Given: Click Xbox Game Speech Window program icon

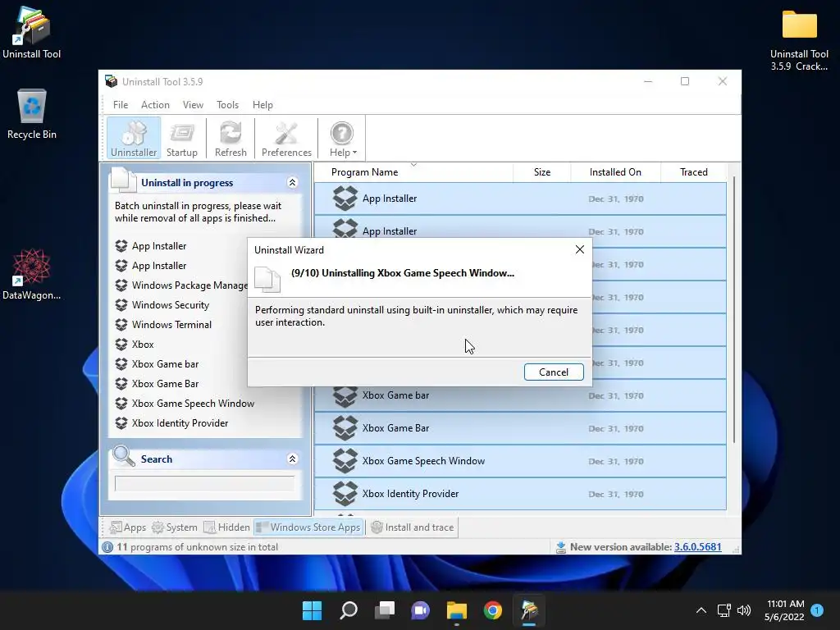Looking at the screenshot, I should 345,461.
